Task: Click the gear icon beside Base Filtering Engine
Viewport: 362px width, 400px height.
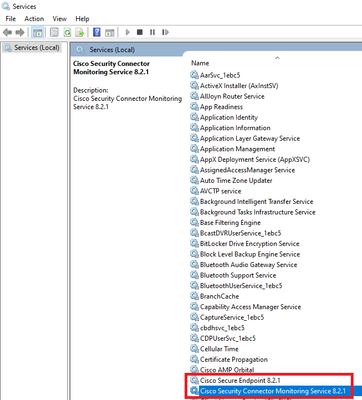Action: coord(194,222)
